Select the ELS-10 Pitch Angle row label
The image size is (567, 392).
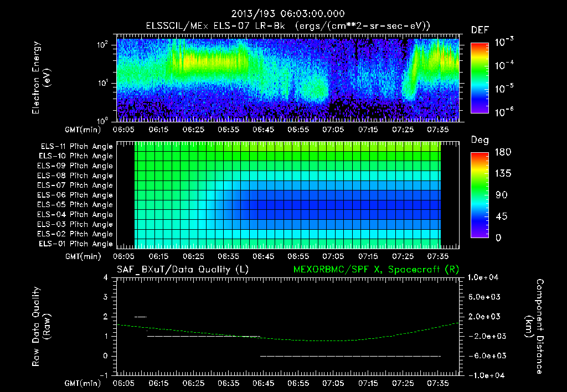[x=76, y=156]
